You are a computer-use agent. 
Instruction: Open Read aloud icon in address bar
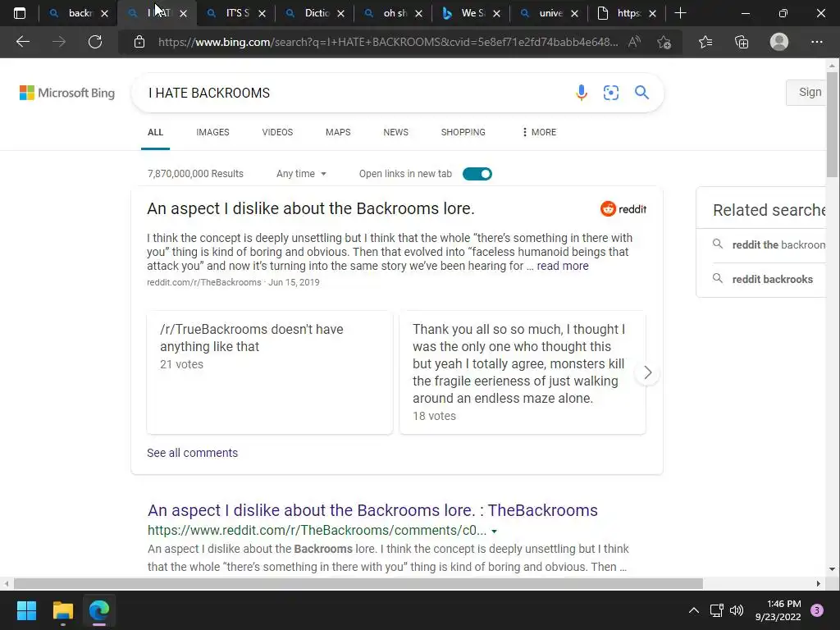634,42
